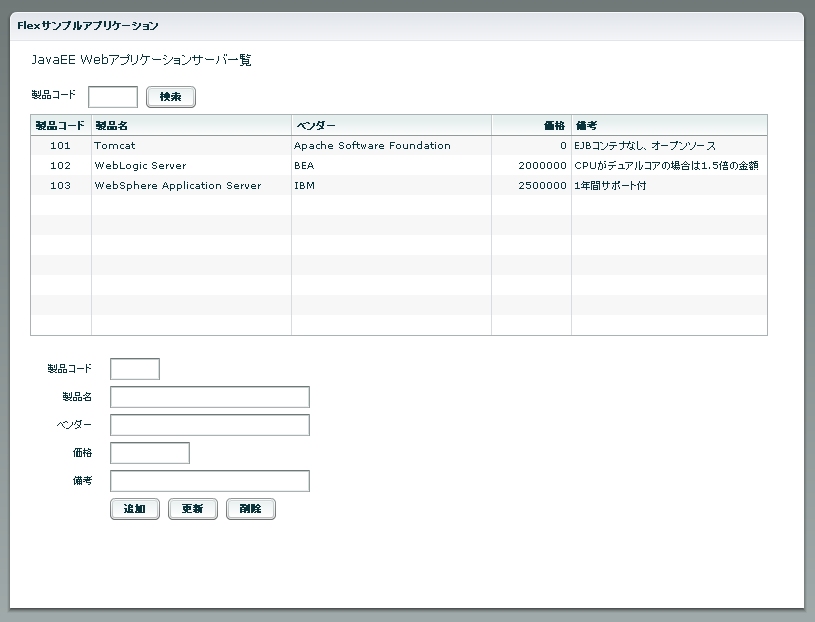Click the Flexサンプルアプリケーション panel title

tap(88, 25)
